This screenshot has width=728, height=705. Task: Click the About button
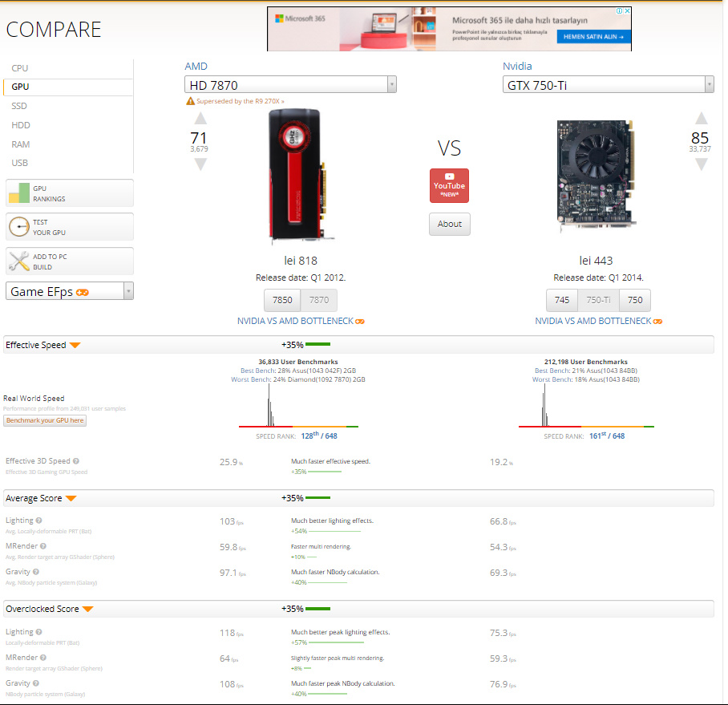click(x=450, y=224)
